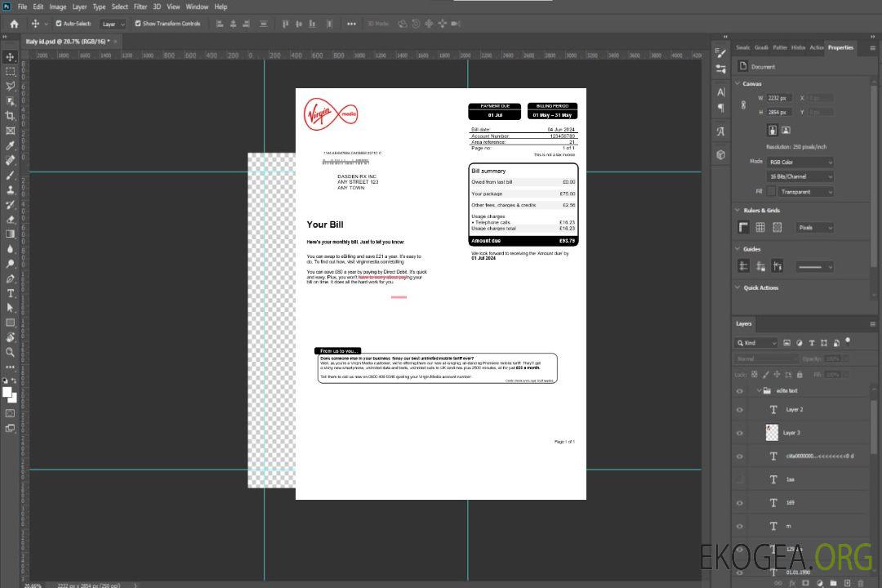Open the Filter menu
Screen dimensions: 882x588
pyautogui.click(x=140, y=7)
